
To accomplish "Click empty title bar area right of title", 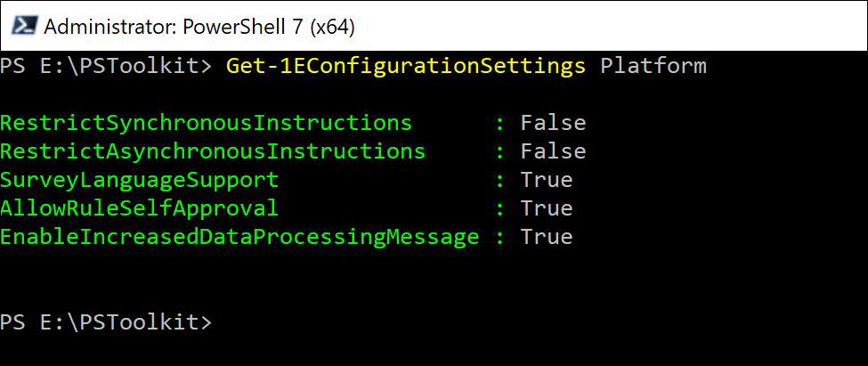I will (605, 27).
